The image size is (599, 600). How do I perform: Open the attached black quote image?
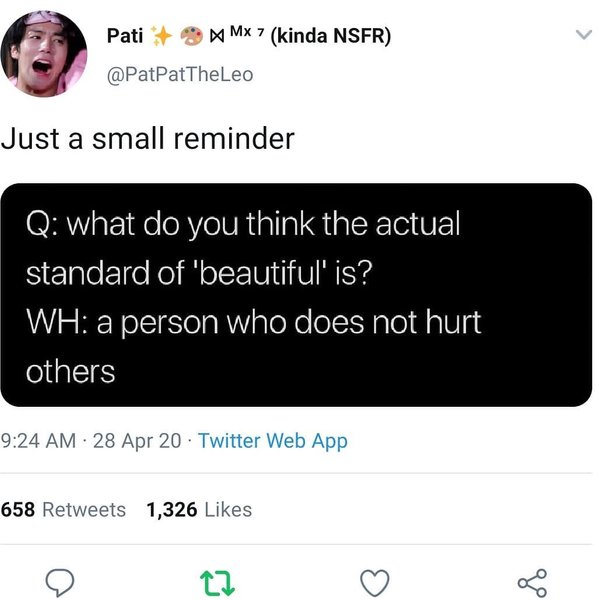tap(296, 295)
